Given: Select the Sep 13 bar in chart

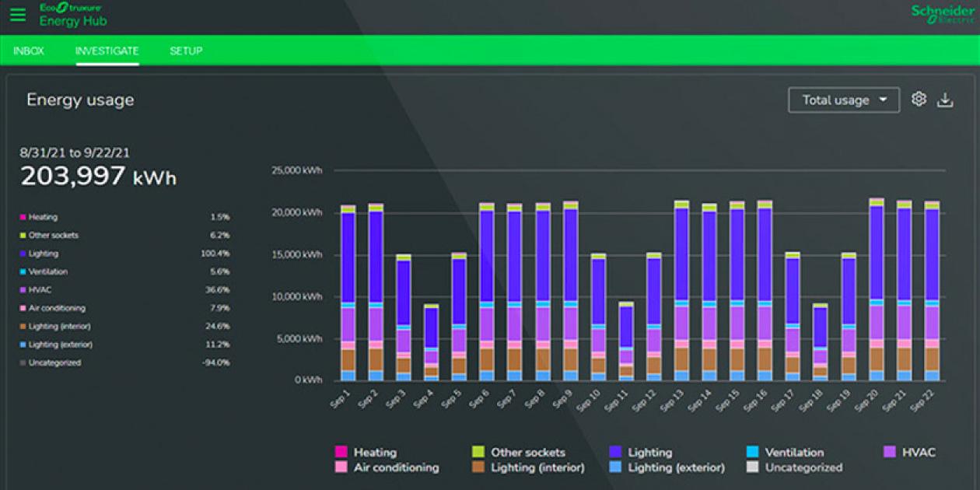Looking at the screenshot, I should click(681, 291).
